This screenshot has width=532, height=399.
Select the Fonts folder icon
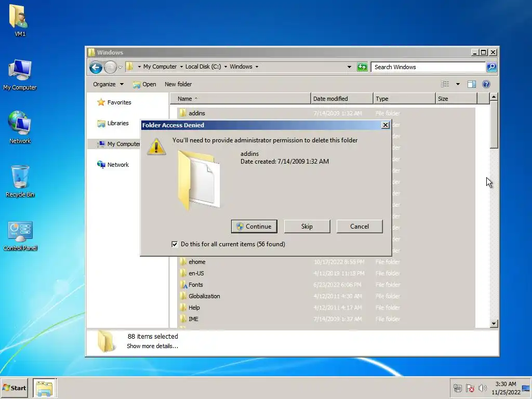[x=183, y=285]
